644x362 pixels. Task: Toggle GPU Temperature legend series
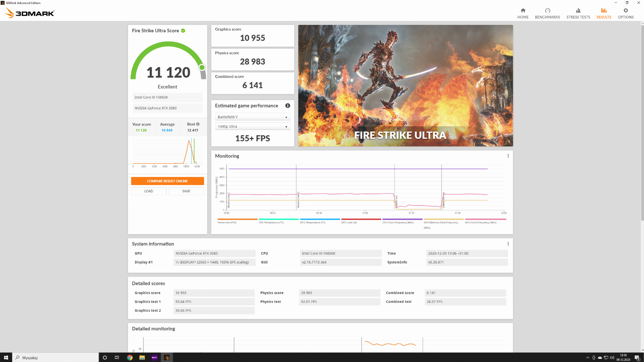tap(320, 221)
